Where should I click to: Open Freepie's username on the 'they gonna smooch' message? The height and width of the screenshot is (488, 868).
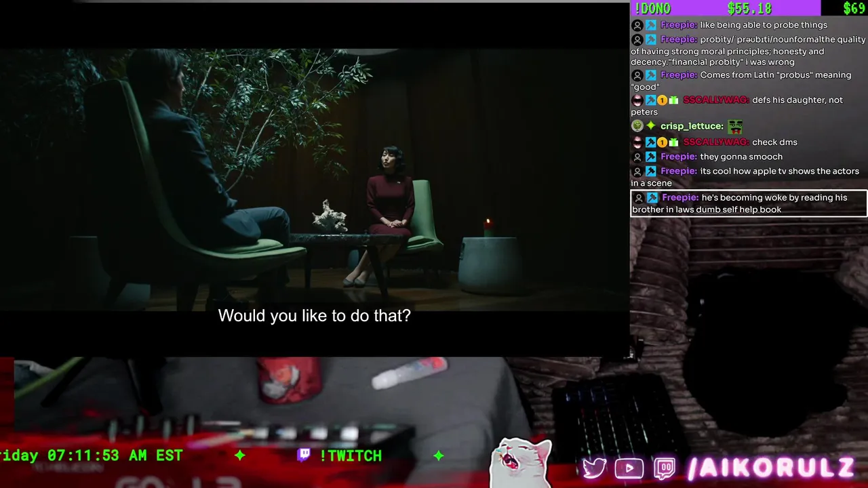(x=678, y=157)
